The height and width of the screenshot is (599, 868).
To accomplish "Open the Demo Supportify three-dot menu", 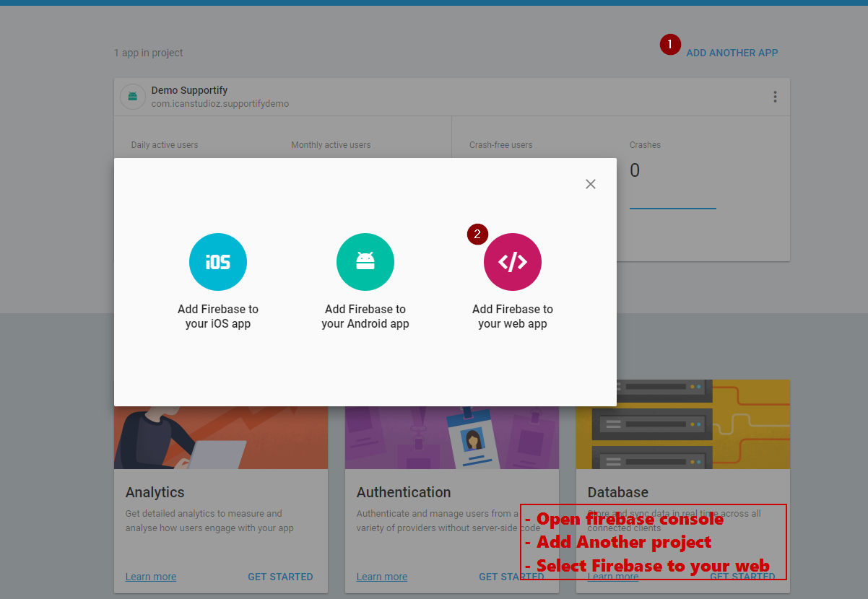I will pyautogui.click(x=775, y=97).
